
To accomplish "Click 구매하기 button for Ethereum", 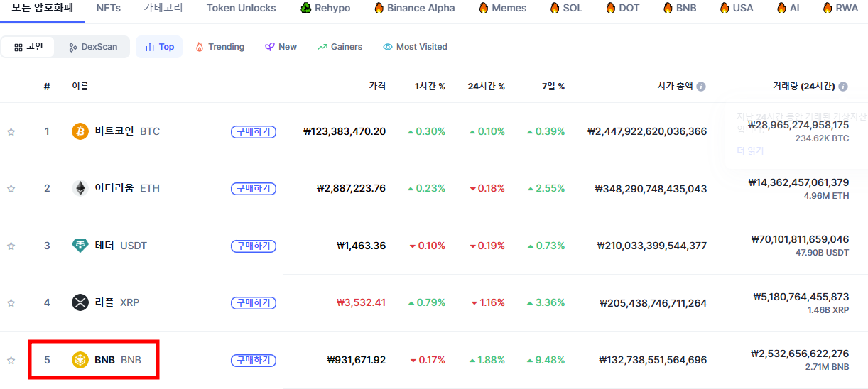I will pyautogui.click(x=254, y=188).
